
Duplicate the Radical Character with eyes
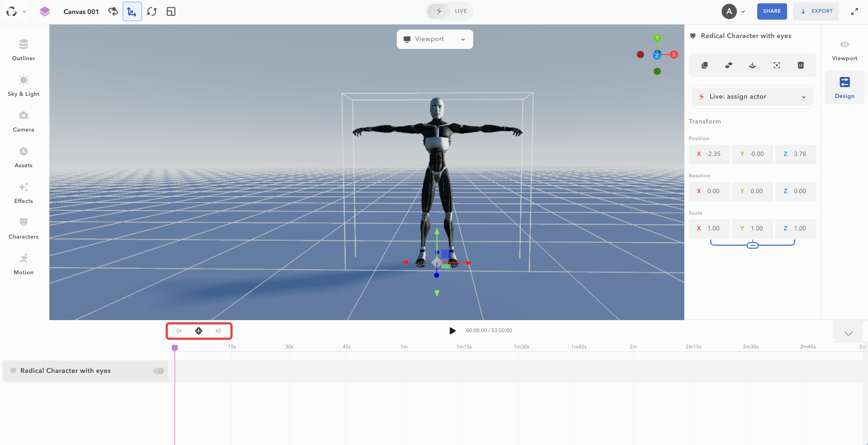point(705,65)
